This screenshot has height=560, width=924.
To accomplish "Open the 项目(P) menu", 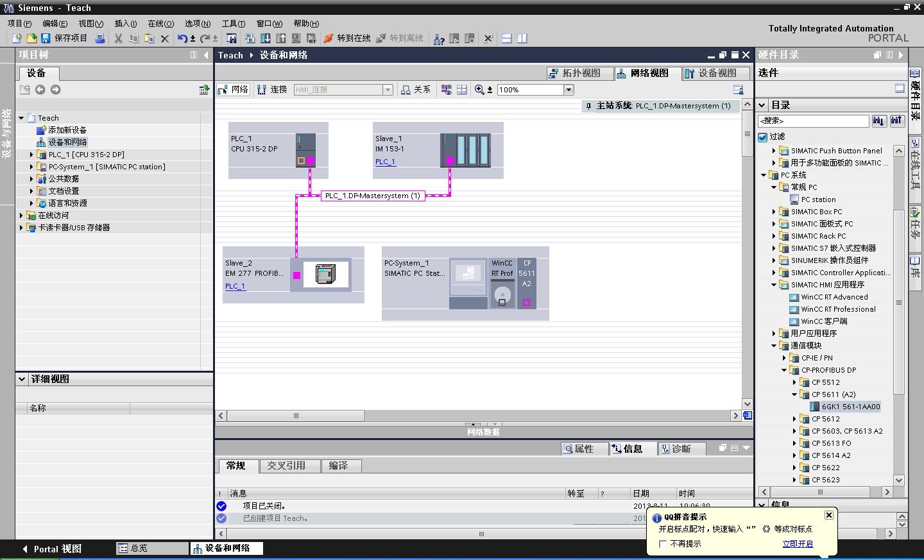I will tap(19, 23).
